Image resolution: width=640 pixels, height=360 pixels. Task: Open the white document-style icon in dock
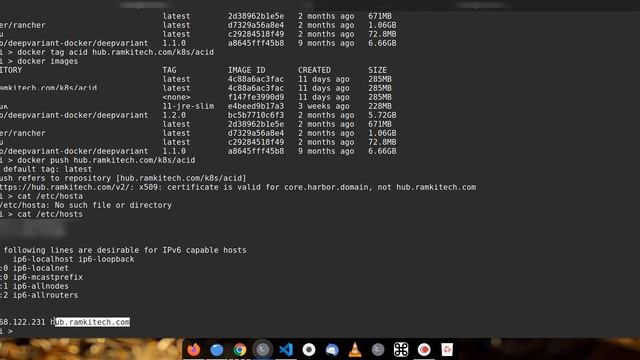447,349
